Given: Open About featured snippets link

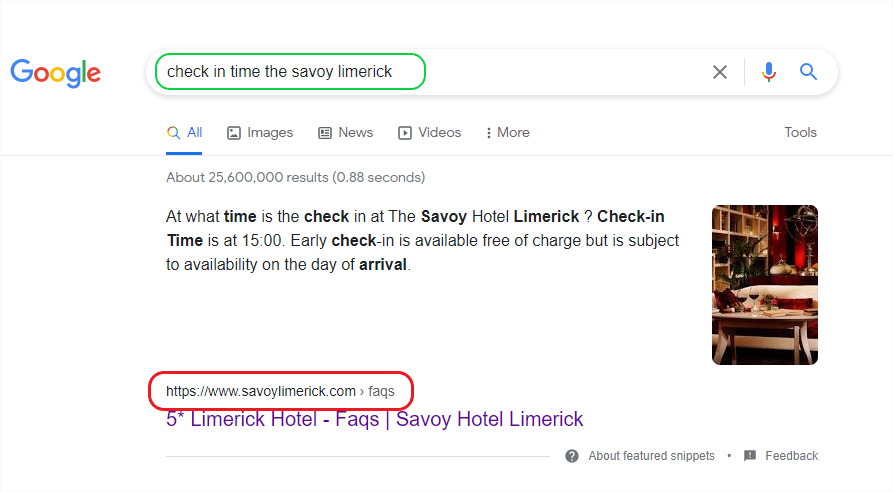Looking at the screenshot, I should pyautogui.click(x=651, y=456).
